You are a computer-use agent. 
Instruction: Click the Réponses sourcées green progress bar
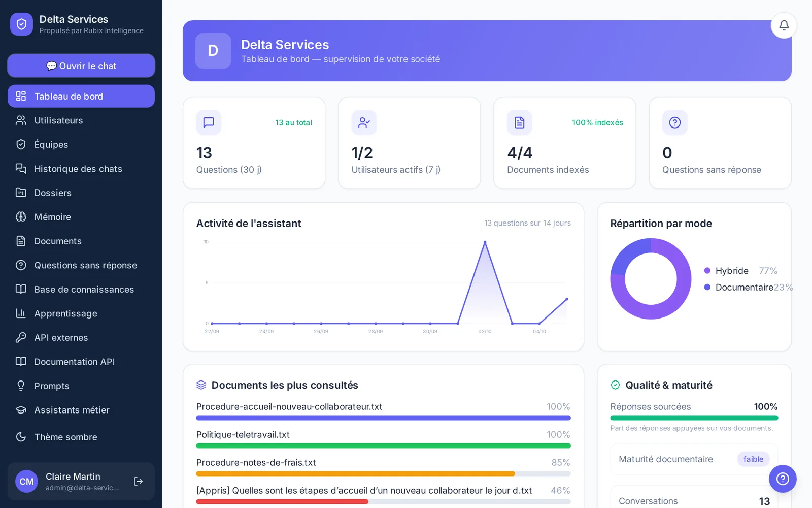(x=694, y=418)
